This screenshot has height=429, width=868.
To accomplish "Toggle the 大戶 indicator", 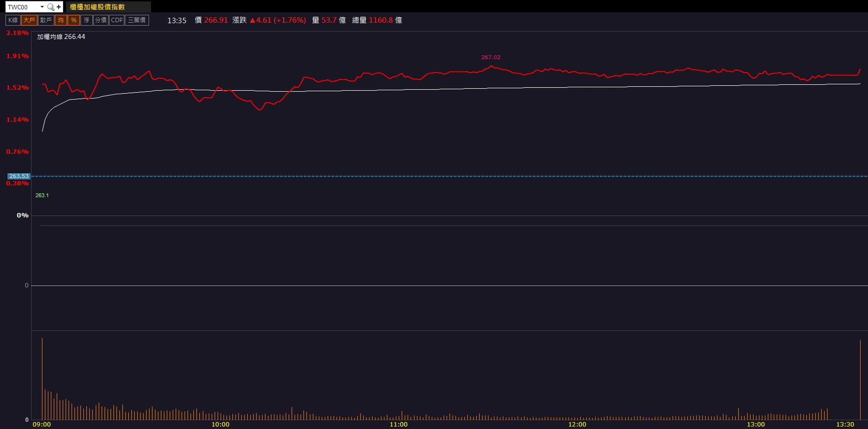I will [29, 20].
